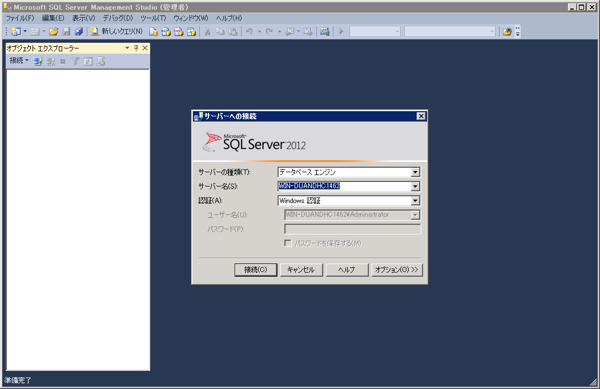Click the Analysis Services DMX Query icon

point(179,32)
